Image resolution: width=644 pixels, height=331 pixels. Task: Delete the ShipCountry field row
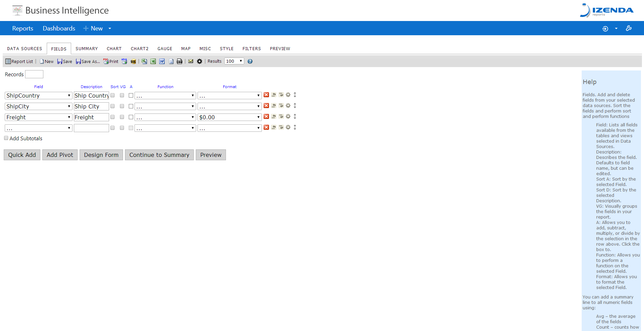click(266, 95)
